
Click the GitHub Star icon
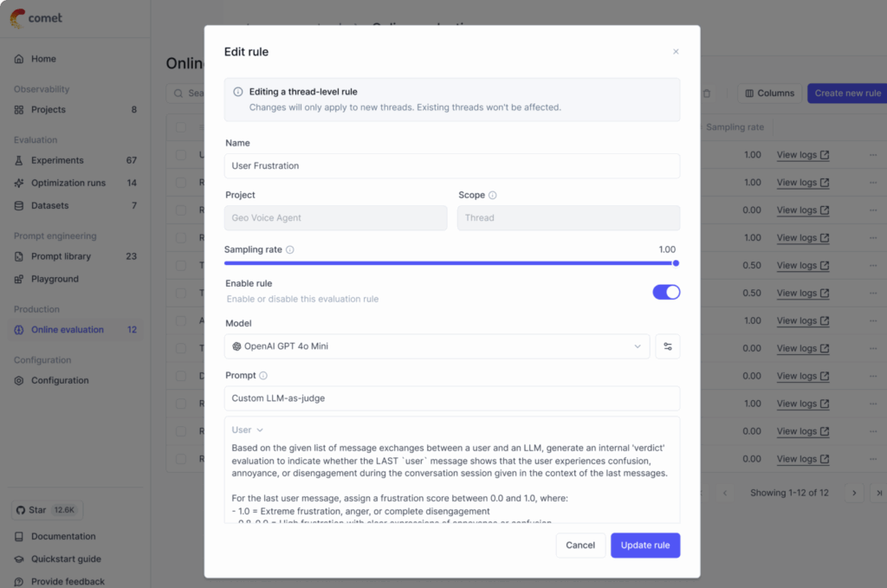(x=19, y=510)
